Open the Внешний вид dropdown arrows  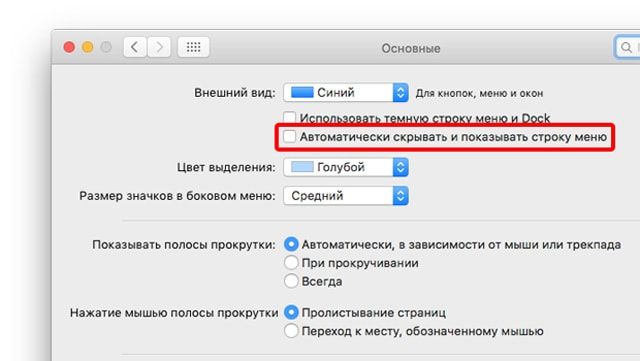click(400, 93)
